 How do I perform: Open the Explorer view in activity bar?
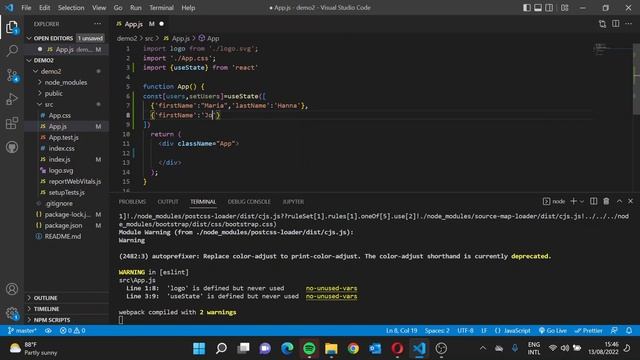pos(12,28)
